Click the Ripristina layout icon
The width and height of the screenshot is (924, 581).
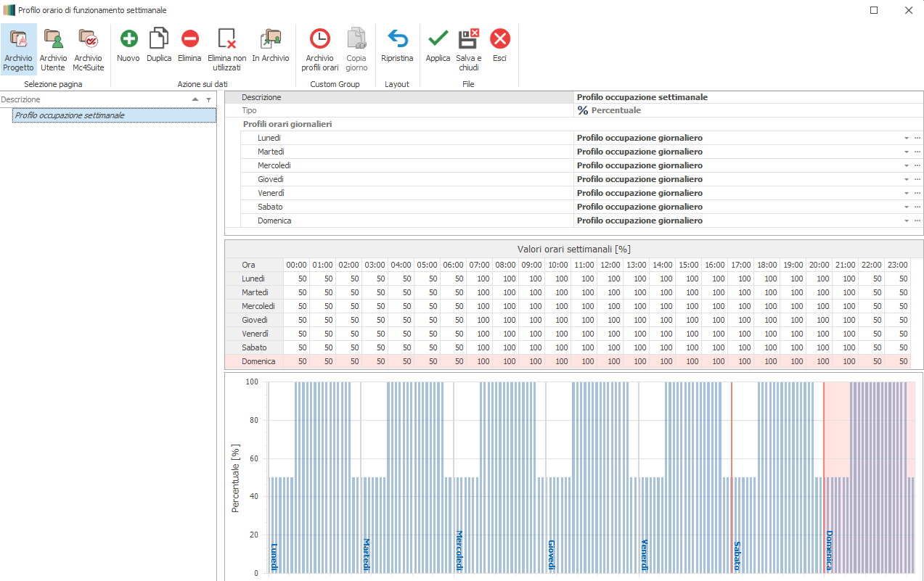point(397,40)
